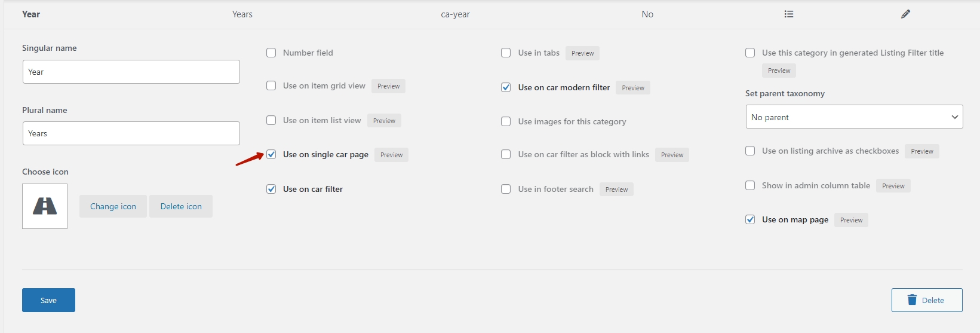Click the list icon in Year row
The width and height of the screenshot is (980, 333).
789,14
